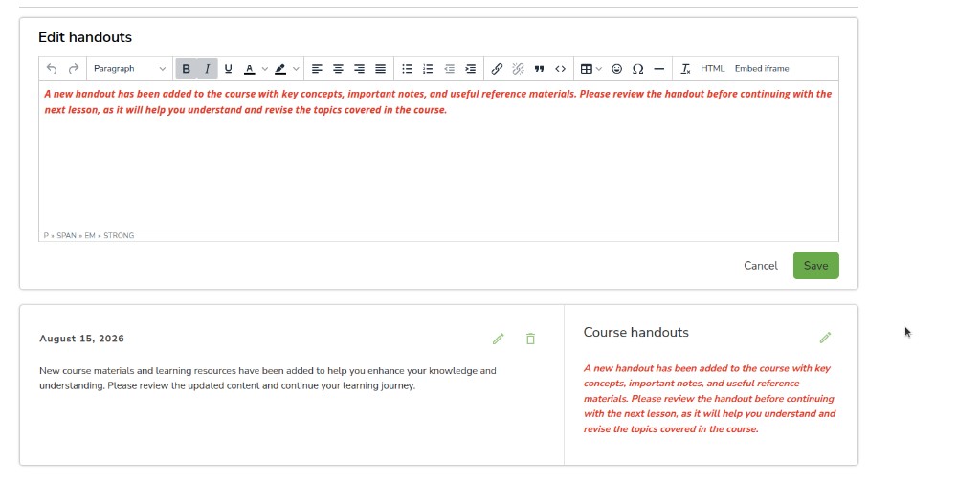Expand the highlight color picker arrow

296,69
